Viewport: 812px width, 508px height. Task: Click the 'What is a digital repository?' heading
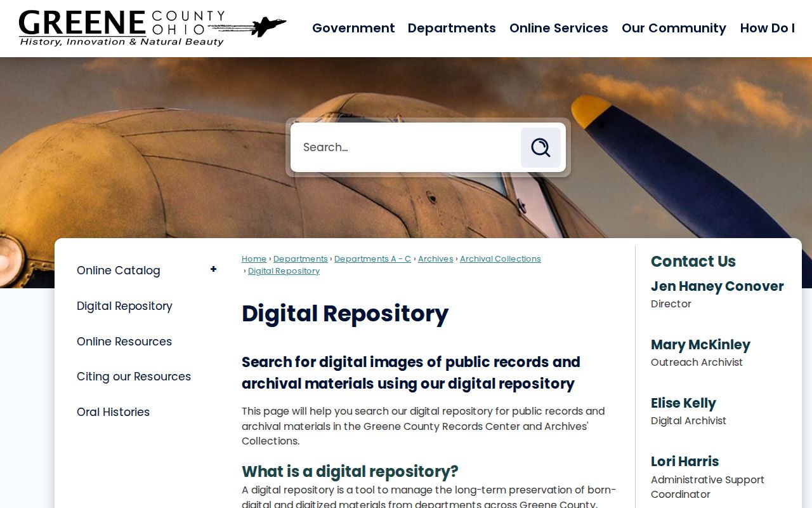[x=350, y=472]
